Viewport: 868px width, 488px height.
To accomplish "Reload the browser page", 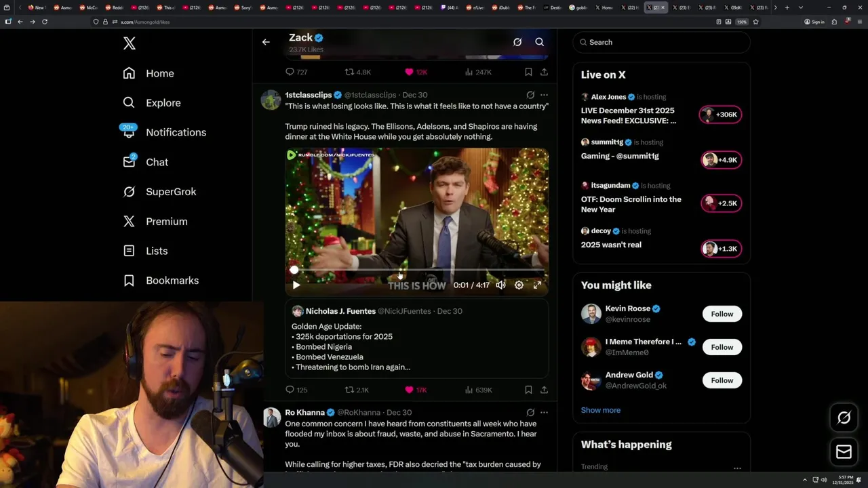I will [x=45, y=22].
